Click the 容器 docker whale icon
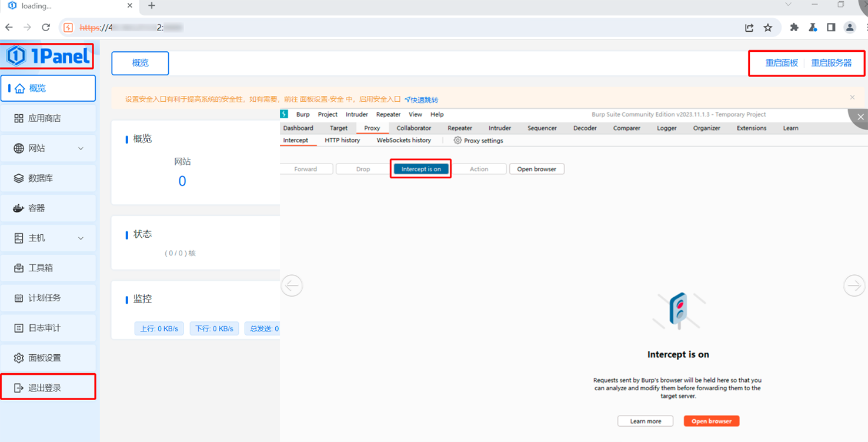868x442 pixels. (x=19, y=208)
